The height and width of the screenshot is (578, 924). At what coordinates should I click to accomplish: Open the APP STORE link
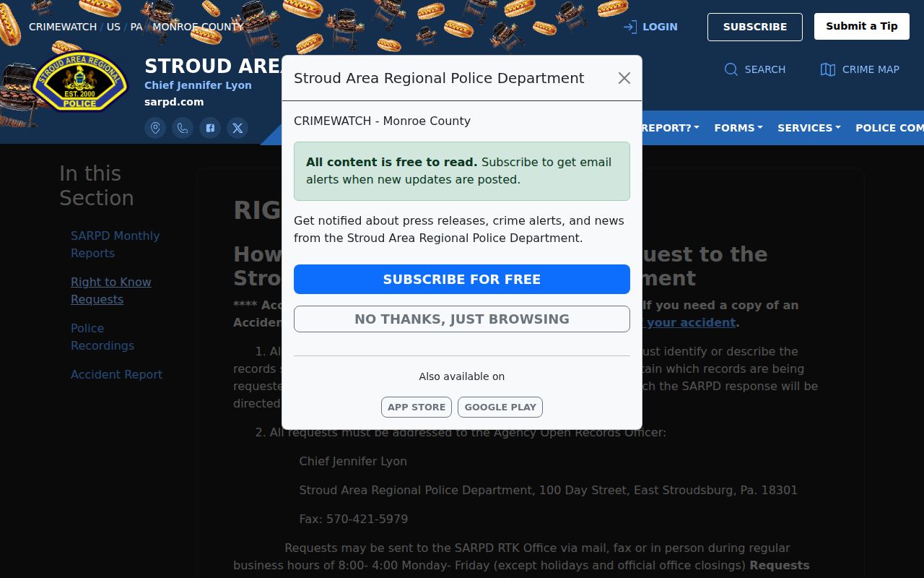417,407
